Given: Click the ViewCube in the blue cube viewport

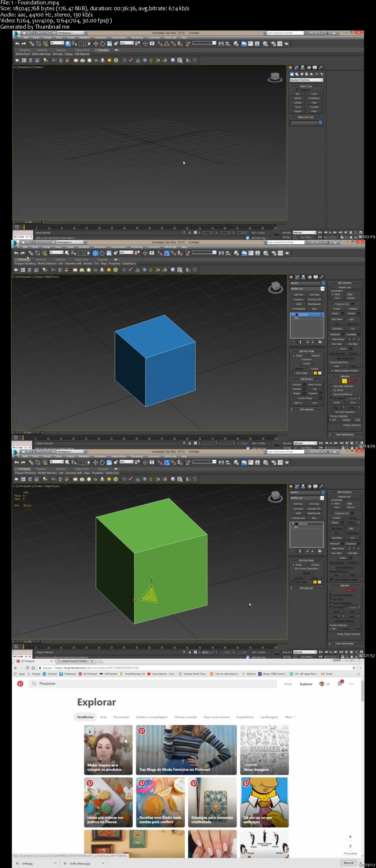Looking at the screenshot, I should coord(275,288).
